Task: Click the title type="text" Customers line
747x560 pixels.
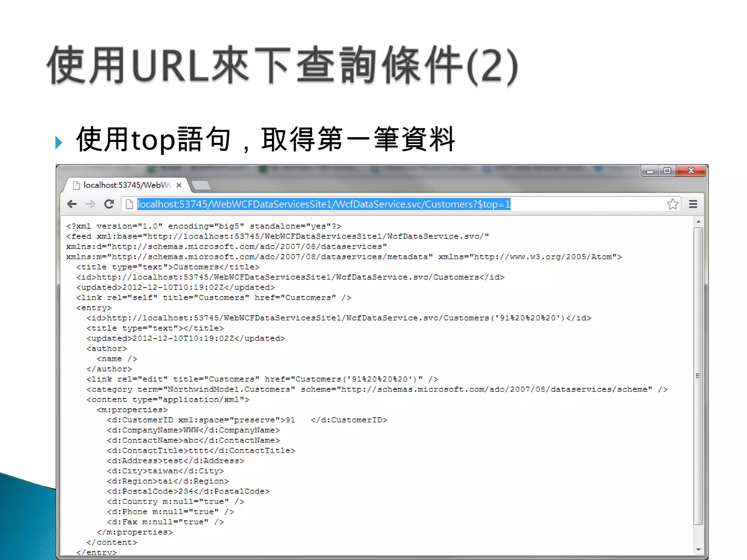Action: 168,267
